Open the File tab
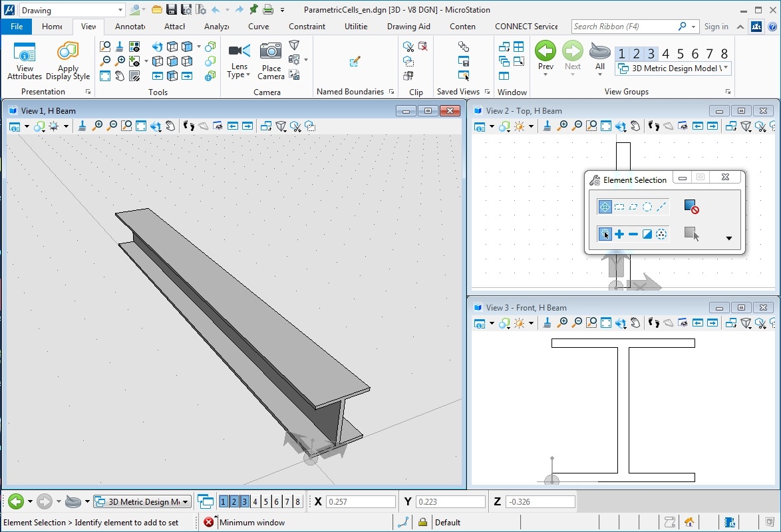The width and height of the screenshot is (781, 532). [x=17, y=27]
